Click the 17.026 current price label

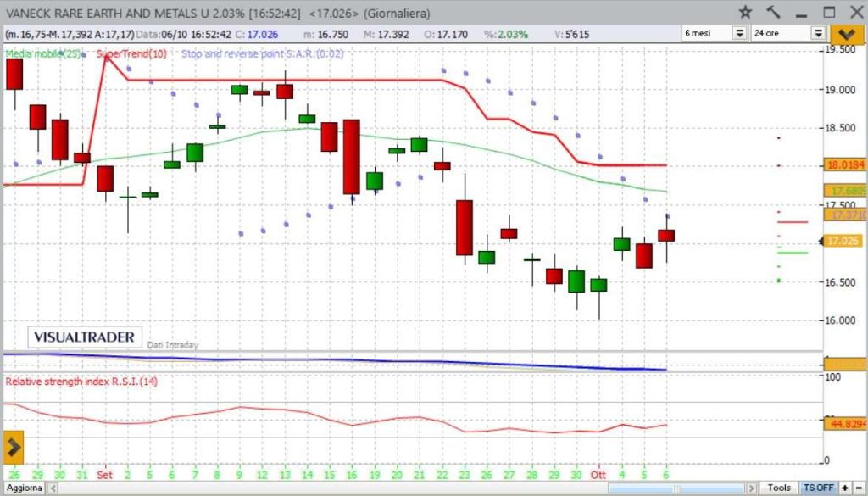(x=843, y=241)
